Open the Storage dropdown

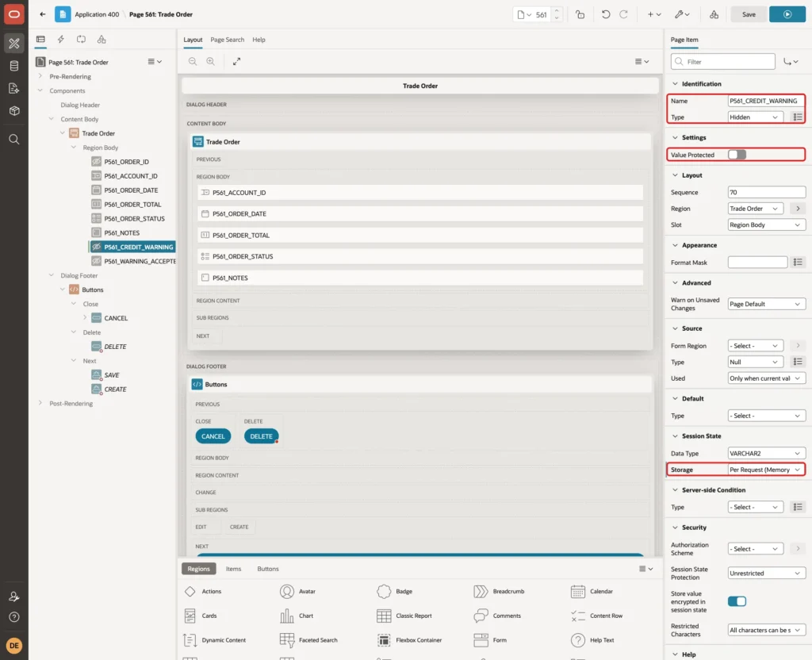767,470
